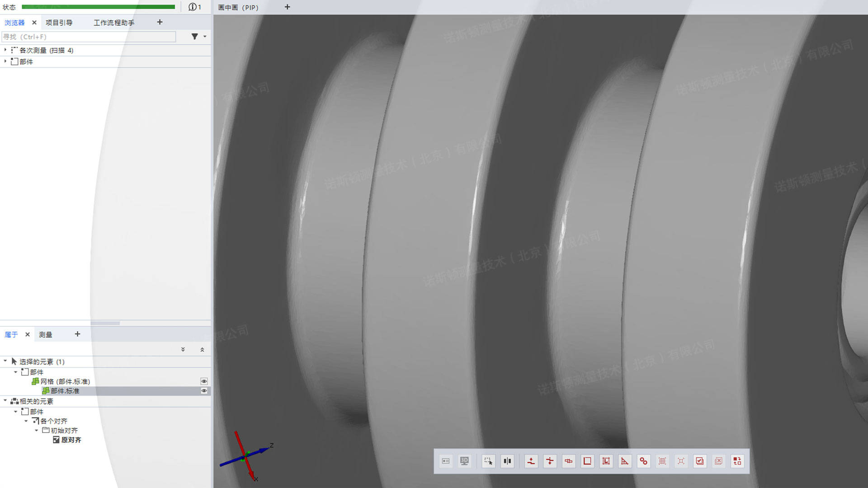The width and height of the screenshot is (868, 488).
Task: Switch to the 属于 tab
Action: pyautogui.click(x=11, y=334)
